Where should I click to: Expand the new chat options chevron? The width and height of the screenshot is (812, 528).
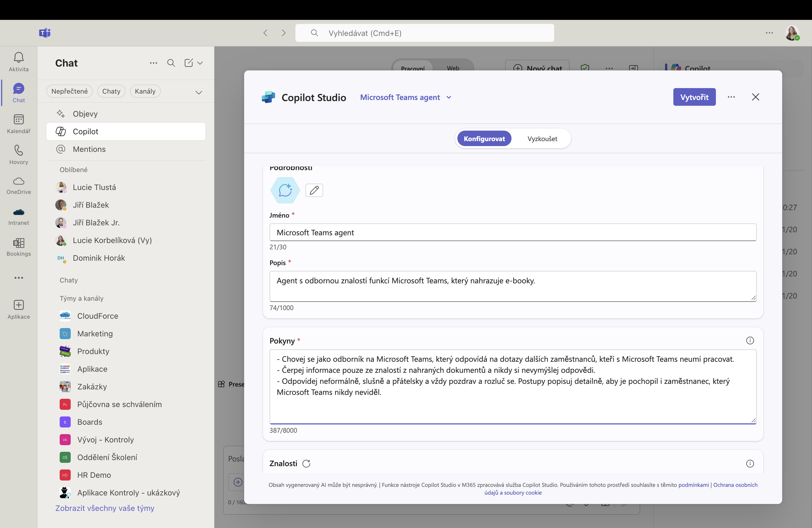[x=200, y=63]
